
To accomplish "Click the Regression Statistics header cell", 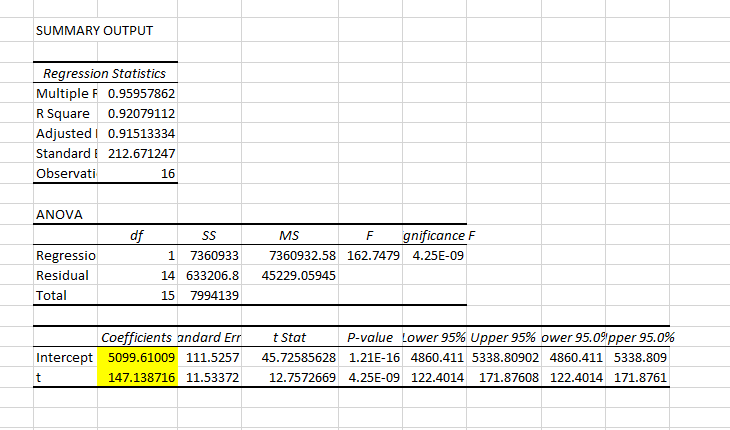I will coord(105,74).
